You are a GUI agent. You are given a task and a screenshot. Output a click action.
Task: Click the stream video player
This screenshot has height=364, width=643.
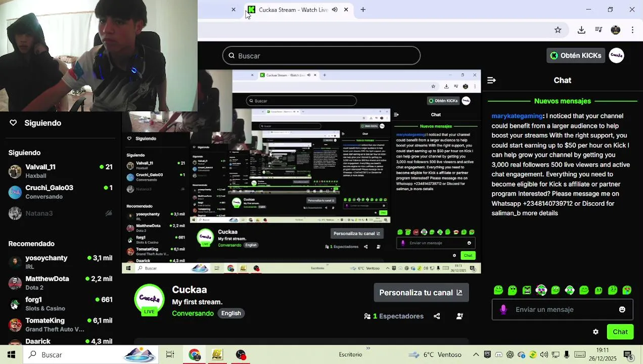[x=301, y=172]
